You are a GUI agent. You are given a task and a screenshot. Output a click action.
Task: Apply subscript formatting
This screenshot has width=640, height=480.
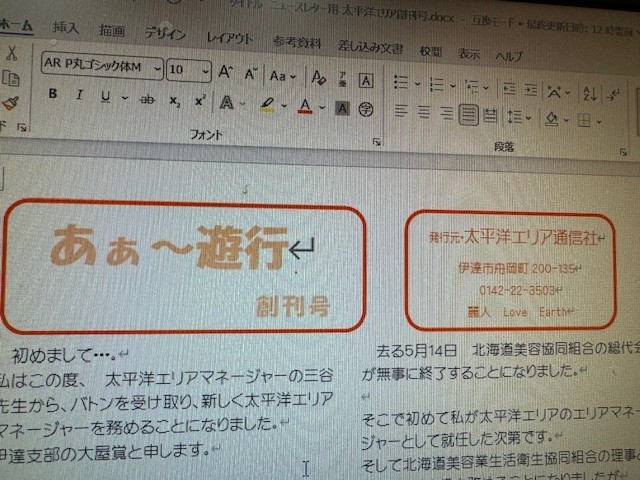click(x=175, y=100)
